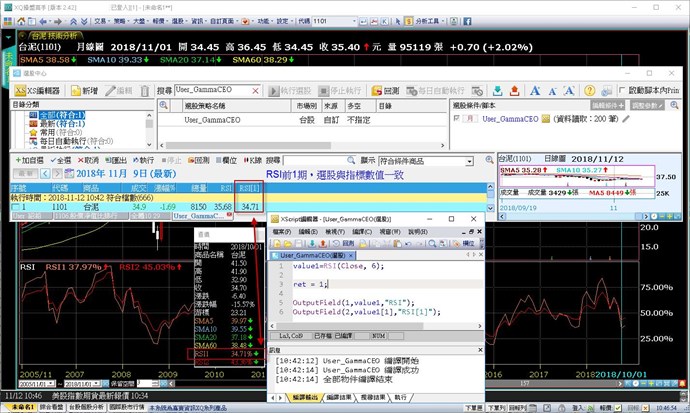Screen dimensions: 690x413
Task: Enable the 啟動腳本Print checkbox
Action: point(623,90)
